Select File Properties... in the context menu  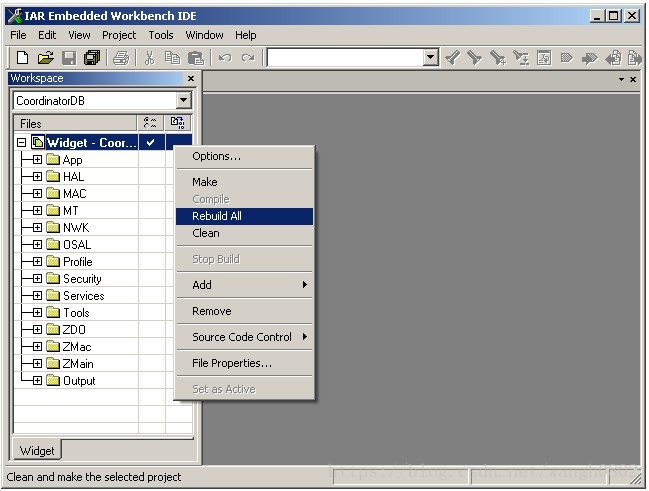tap(245, 363)
